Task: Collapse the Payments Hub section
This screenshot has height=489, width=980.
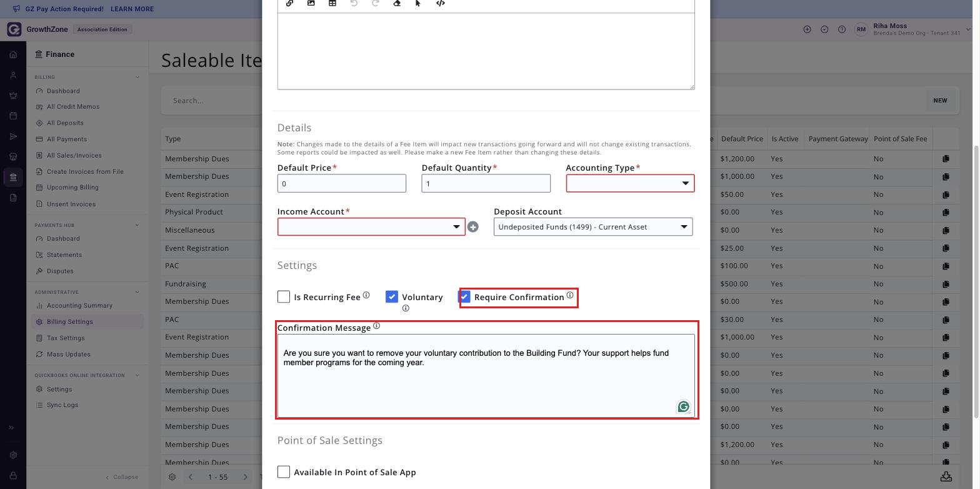Action: pos(137,225)
